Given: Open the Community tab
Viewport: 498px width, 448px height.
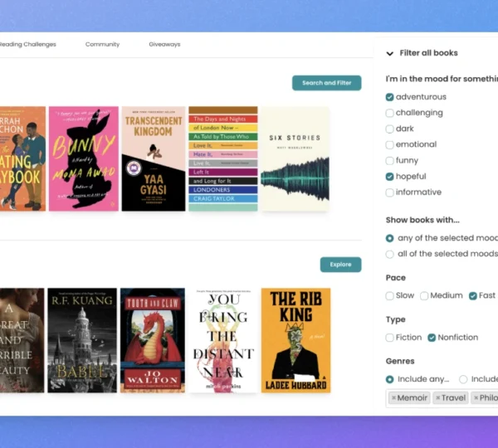Looking at the screenshot, I should click(102, 45).
